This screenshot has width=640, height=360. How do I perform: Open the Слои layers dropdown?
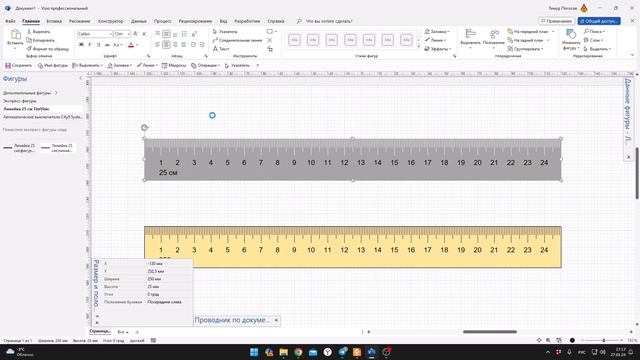pos(593,40)
